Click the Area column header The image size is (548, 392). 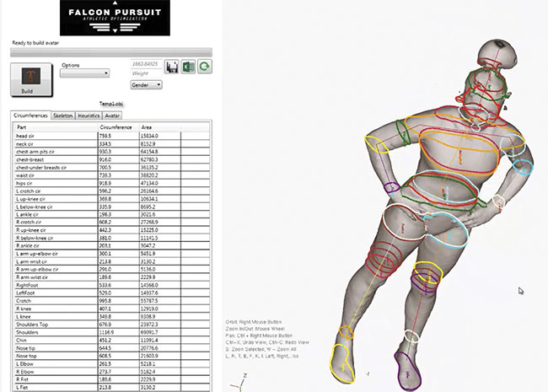coord(149,126)
